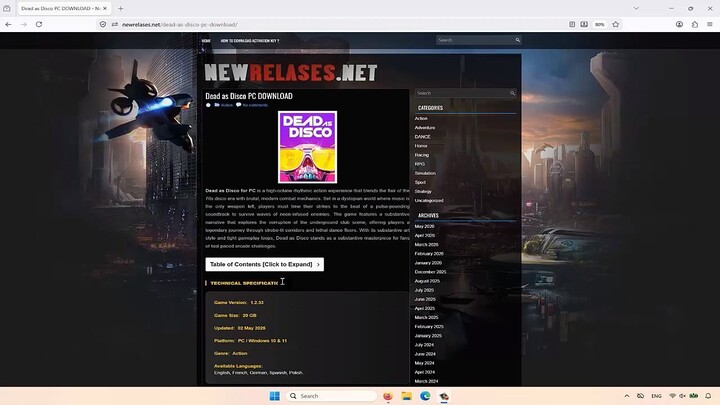
Task: Open the March 2026 archive
Action: (x=427, y=245)
